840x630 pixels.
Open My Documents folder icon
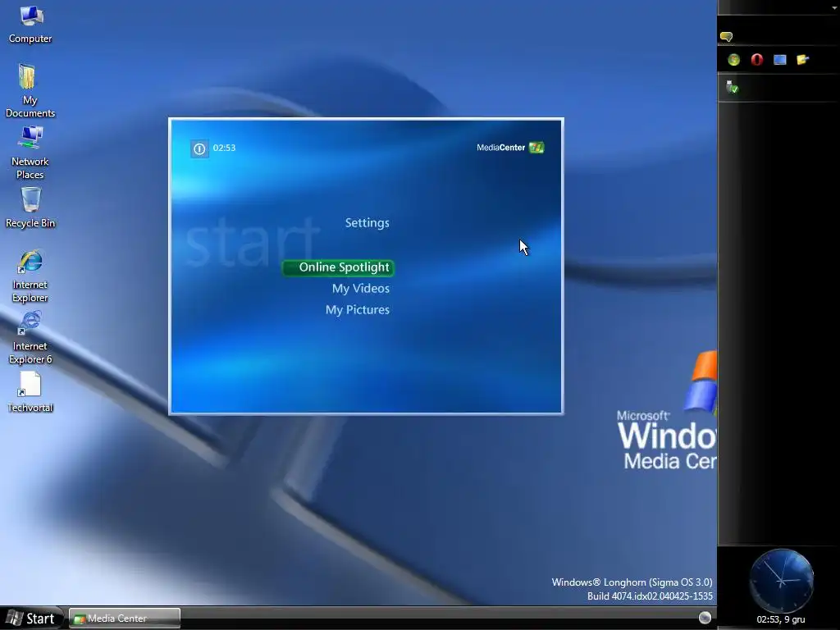tap(30, 90)
